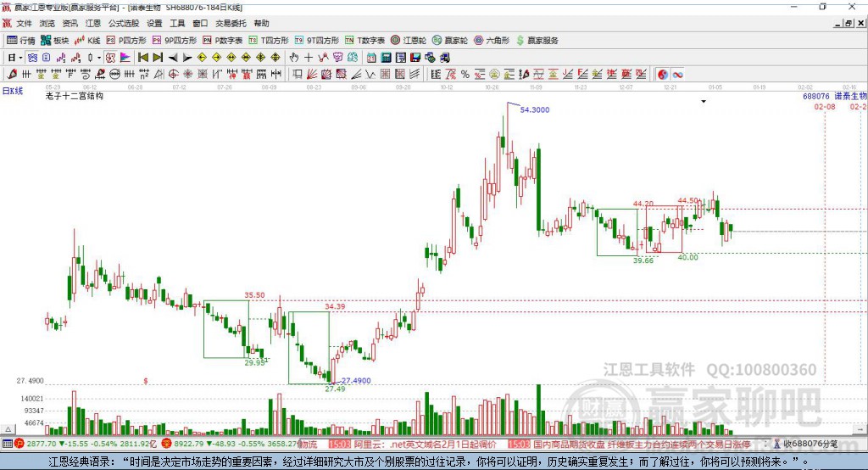This screenshot has height=470, width=868.
Task: Click the black right arrow icon
Action: click(187, 58)
